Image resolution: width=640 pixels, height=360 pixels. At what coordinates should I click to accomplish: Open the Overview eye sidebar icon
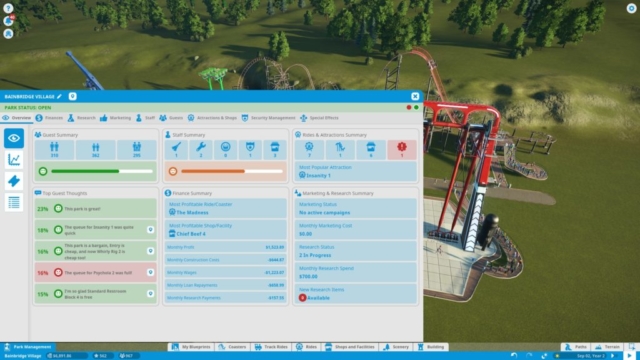(x=14, y=138)
